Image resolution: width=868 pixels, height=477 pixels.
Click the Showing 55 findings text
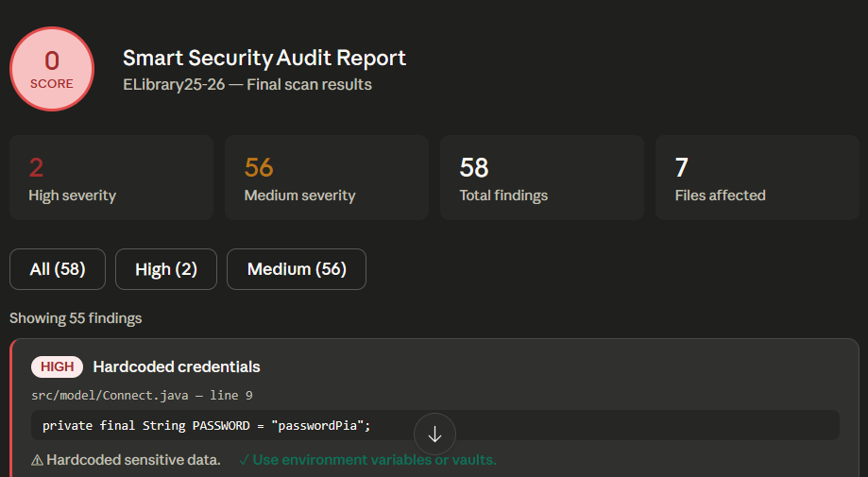(x=76, y=318)
